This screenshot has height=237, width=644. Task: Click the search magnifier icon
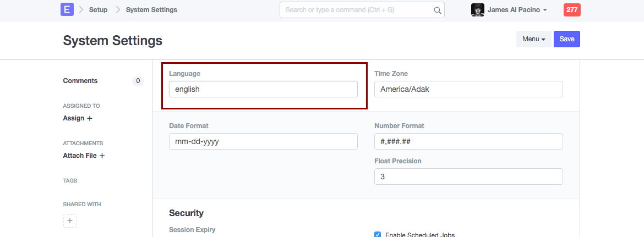pyautogui.click(x=438, y=10)
